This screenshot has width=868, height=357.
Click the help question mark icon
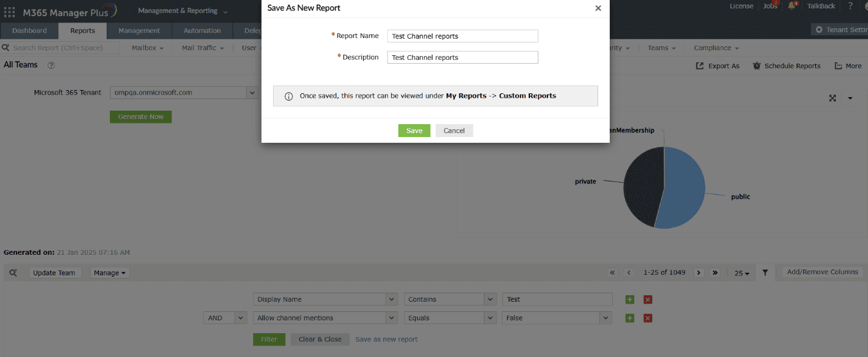point(850,6)
